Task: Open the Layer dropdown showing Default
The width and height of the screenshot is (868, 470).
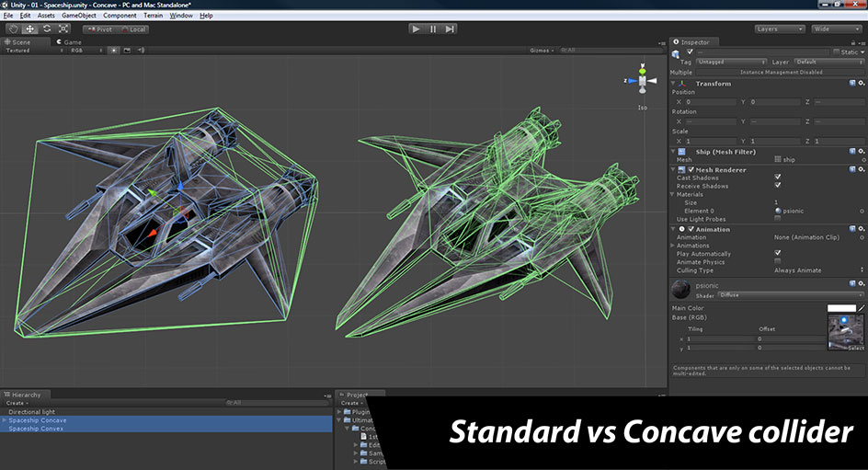Action: coord(828,62)
